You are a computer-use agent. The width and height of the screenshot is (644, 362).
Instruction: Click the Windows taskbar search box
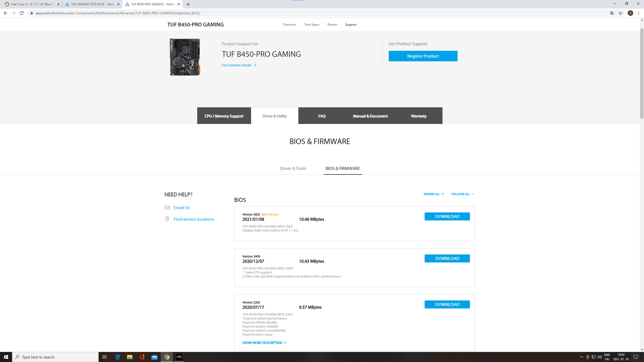(x=55, y=357)
